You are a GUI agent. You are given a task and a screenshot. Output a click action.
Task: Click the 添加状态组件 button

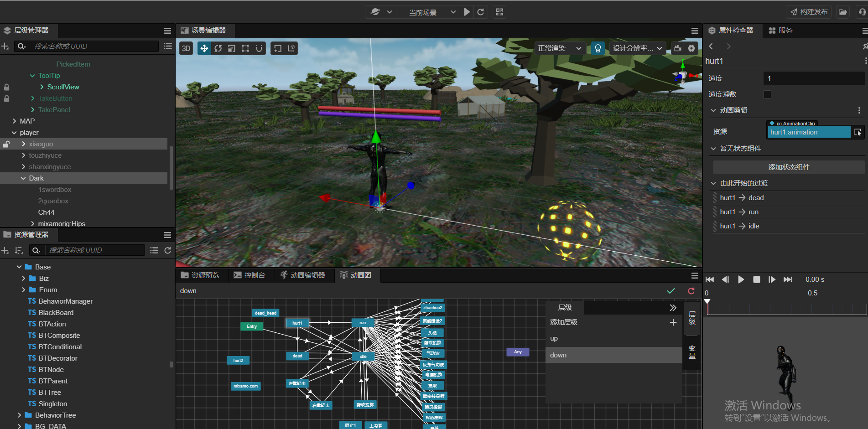pyautogui.click(x=789, y=167)
